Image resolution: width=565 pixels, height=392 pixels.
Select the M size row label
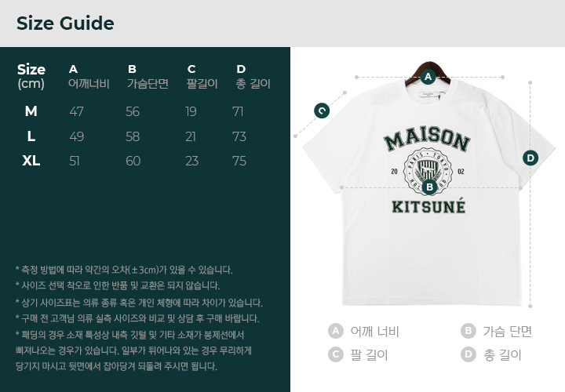[x=31, y=111]
